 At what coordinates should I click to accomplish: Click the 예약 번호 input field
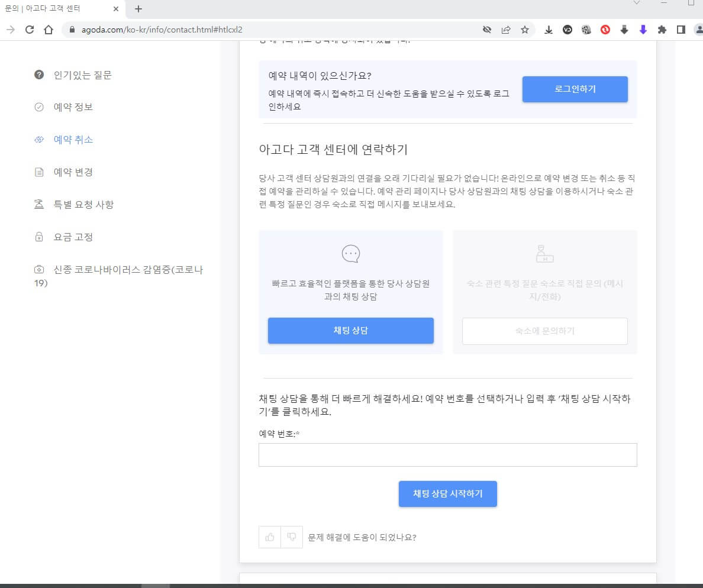(x=447, y=455)
